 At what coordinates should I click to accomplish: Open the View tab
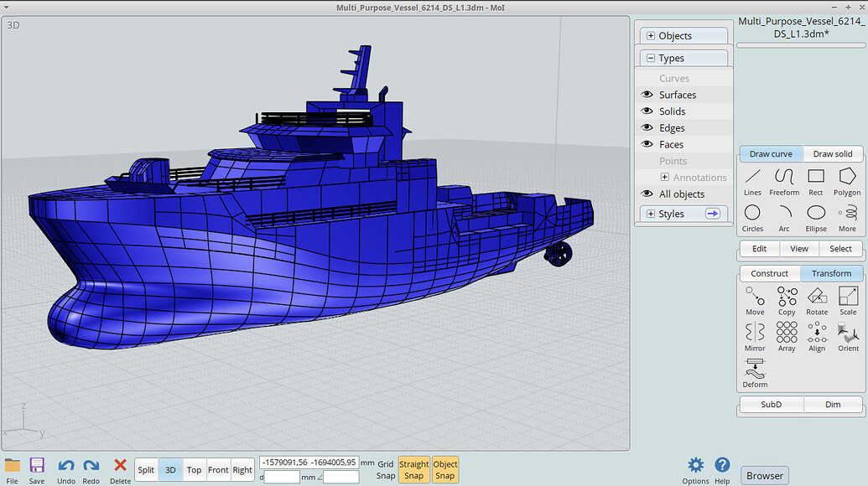(798, 249)
